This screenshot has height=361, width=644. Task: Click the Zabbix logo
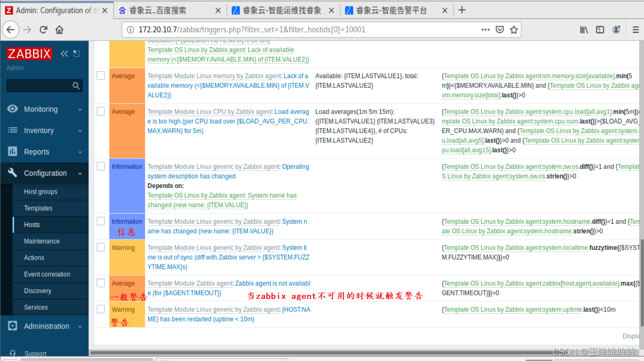tap(29, 54)
